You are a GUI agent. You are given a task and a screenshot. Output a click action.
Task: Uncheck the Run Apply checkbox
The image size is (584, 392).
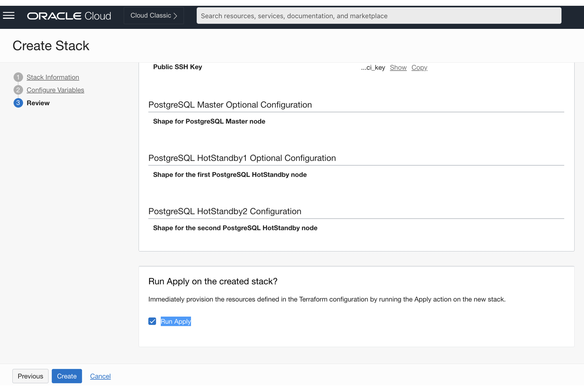(x=152, y=321)
